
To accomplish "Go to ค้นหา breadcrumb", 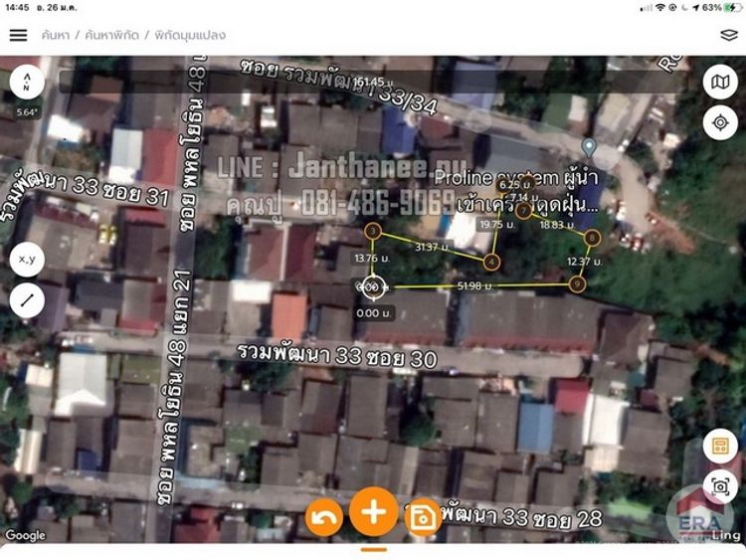I will pyautogui.click(x=54, y=35).
